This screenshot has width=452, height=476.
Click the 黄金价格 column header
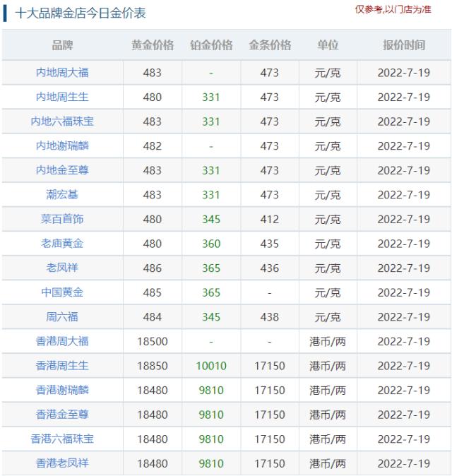pos(153,45)
